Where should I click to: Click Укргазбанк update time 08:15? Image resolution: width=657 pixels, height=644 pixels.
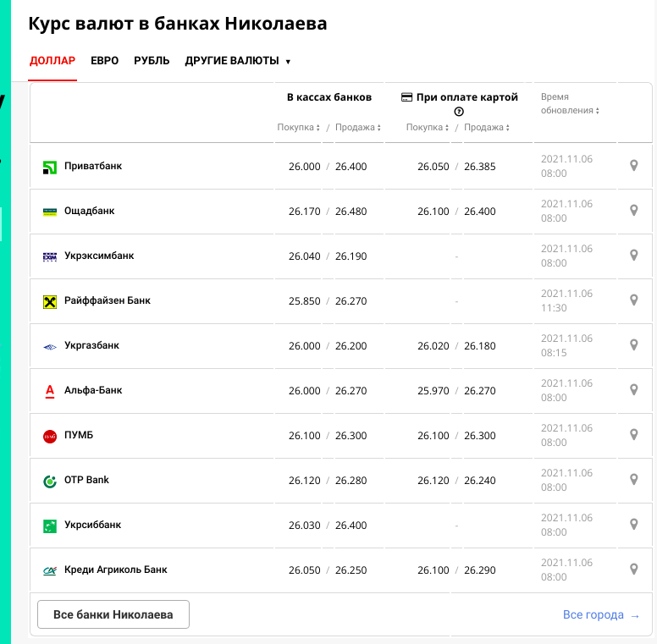point(554,353)
